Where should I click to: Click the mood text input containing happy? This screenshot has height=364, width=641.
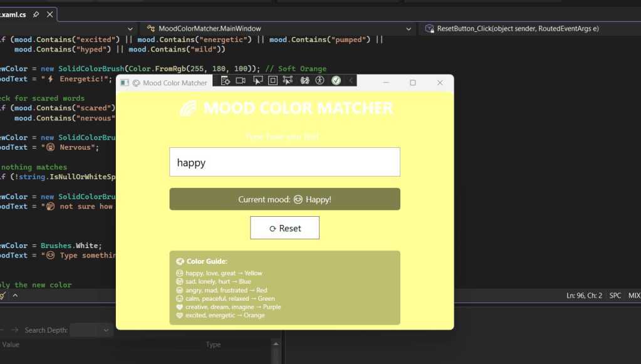284,162
